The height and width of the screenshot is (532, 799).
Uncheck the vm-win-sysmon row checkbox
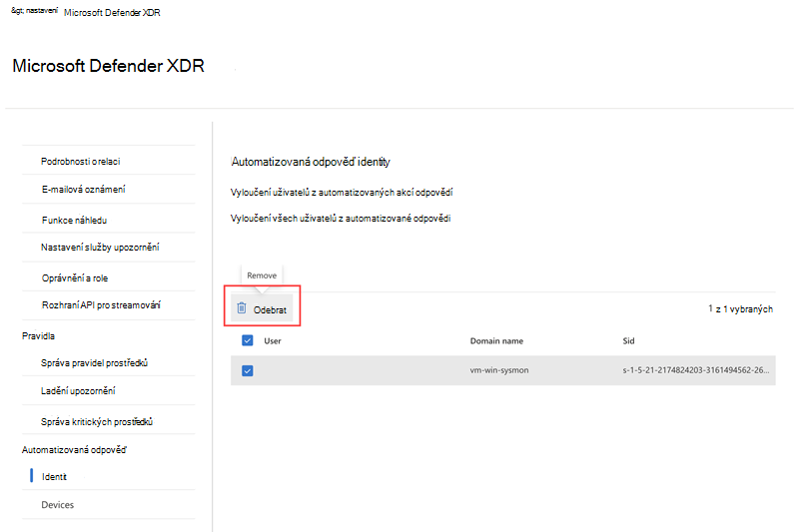click(x=247, y=370)
